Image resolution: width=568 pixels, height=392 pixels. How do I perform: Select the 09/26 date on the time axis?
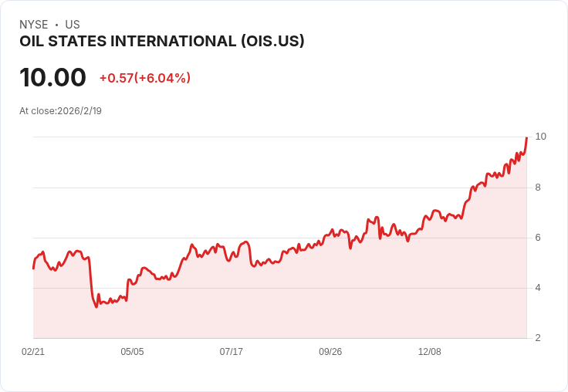(x=330, y=352)
